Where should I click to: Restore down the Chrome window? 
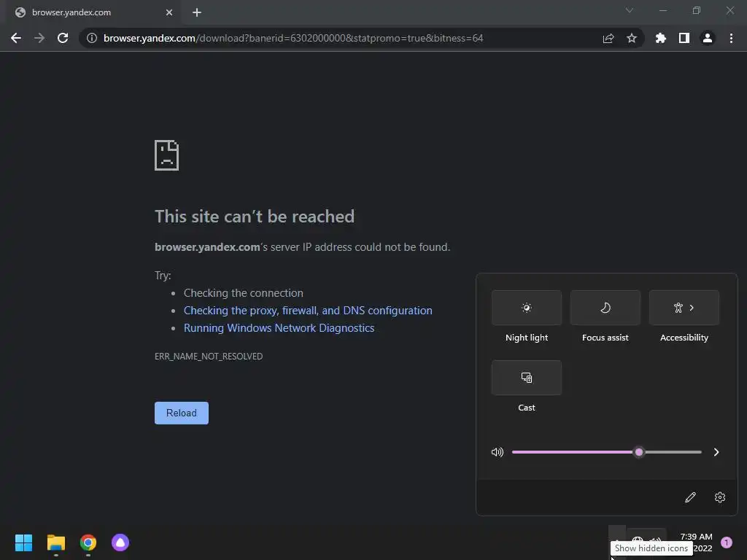click(x=697, y=10)
